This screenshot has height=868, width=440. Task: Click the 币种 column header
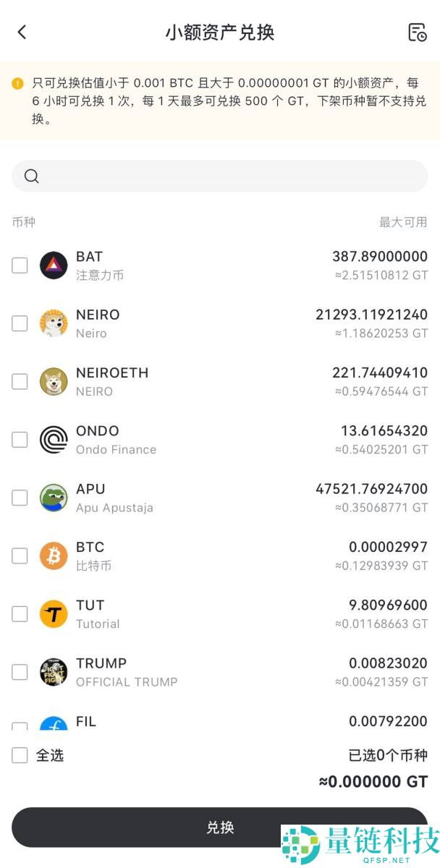point(23,222)
